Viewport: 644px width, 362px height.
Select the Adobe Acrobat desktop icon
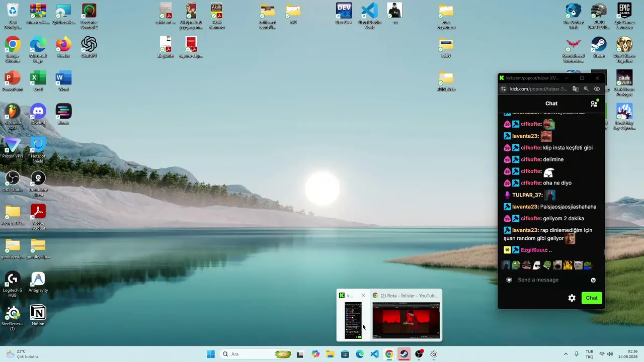click(38, 217)
